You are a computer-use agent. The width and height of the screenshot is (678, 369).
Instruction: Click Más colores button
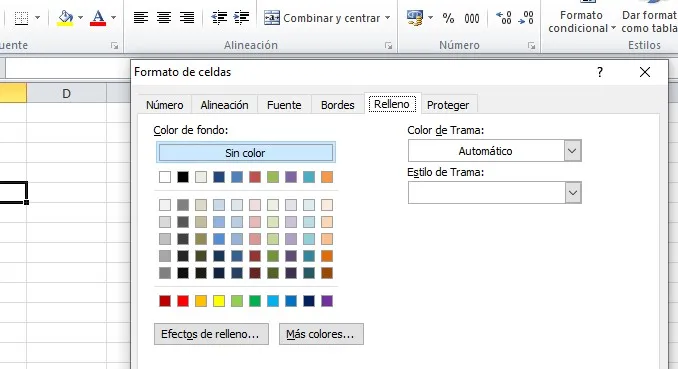coord(321,334)
